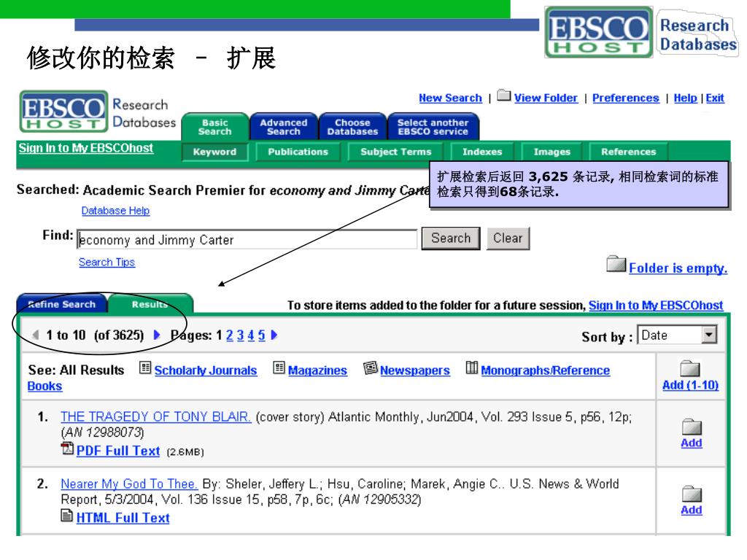Go to results page 4
Screen dimensions: 747x560
click(251, 335)
